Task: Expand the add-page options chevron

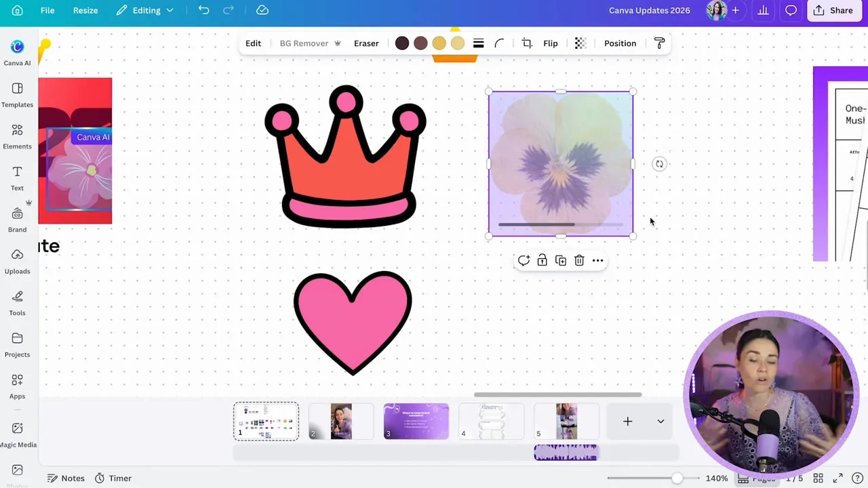Action: click(660, 422)
